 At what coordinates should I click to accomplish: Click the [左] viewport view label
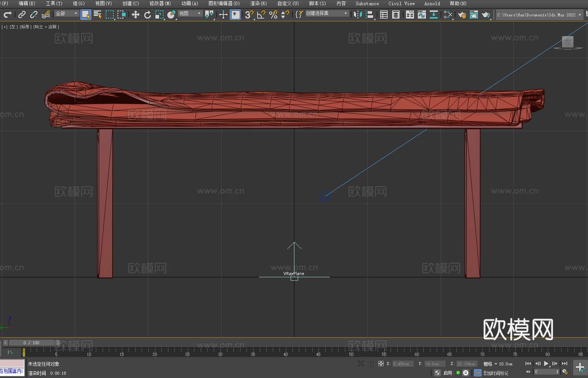(13, 27)
